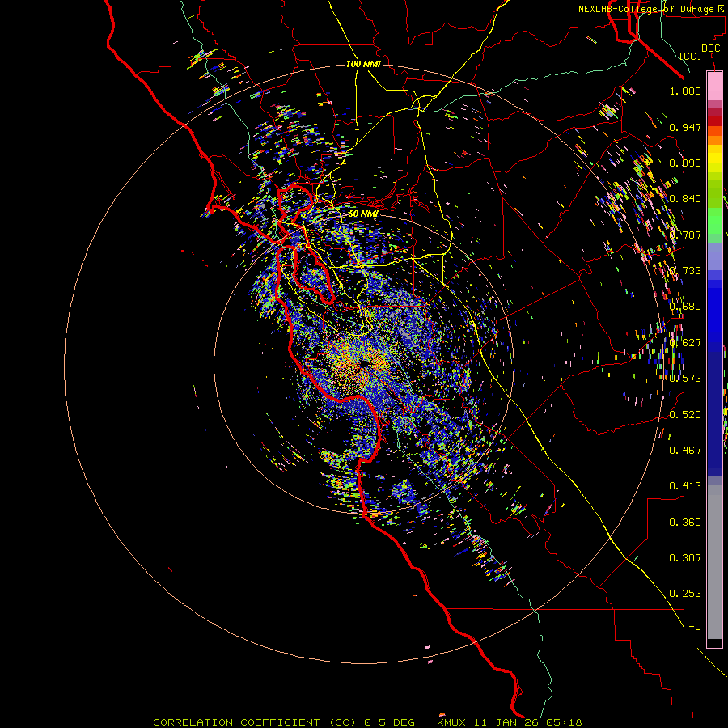Screen dimensions: 728x728
Task: Click the 100 NMI range ring label
Action: click(x=363, y=64)
